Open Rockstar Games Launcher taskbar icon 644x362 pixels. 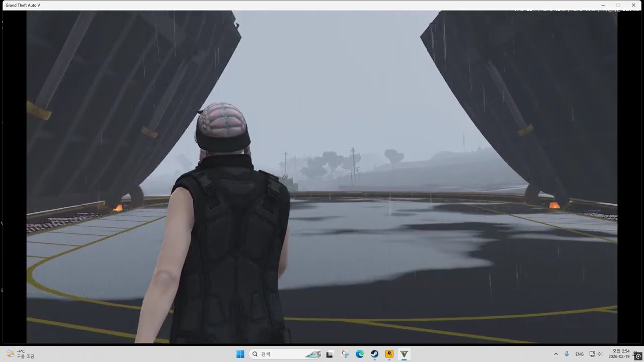point(389,354)
